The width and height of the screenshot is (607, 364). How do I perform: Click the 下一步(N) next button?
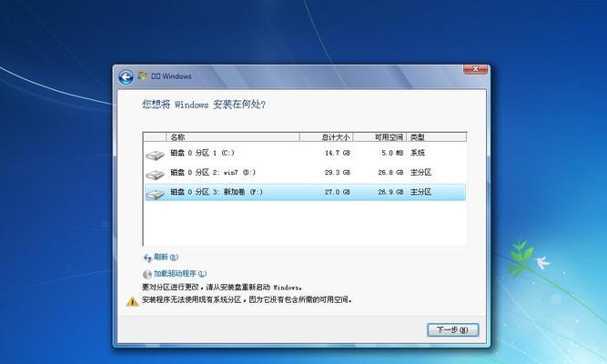click(x=453, y=330)
